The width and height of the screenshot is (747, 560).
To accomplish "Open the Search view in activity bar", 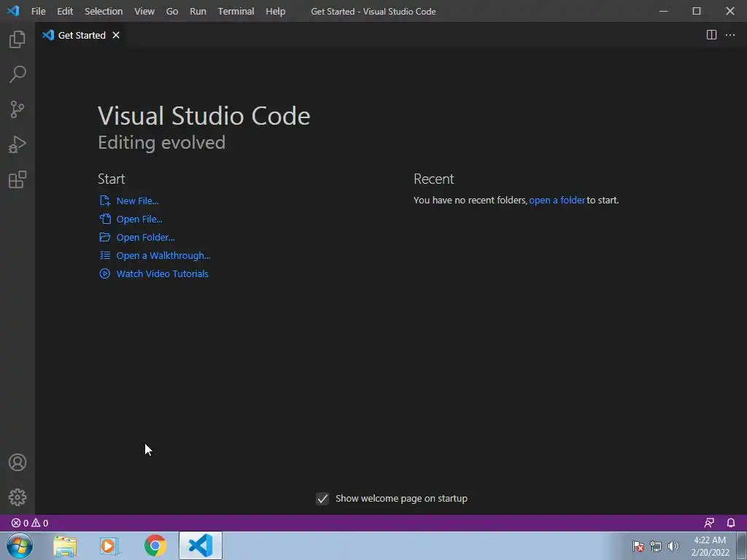I will (18, 74).
